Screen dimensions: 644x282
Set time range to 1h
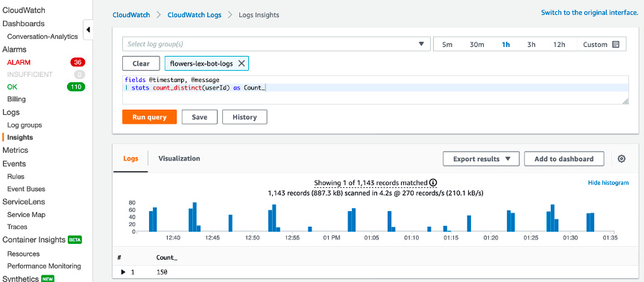[x=505, y=45]
